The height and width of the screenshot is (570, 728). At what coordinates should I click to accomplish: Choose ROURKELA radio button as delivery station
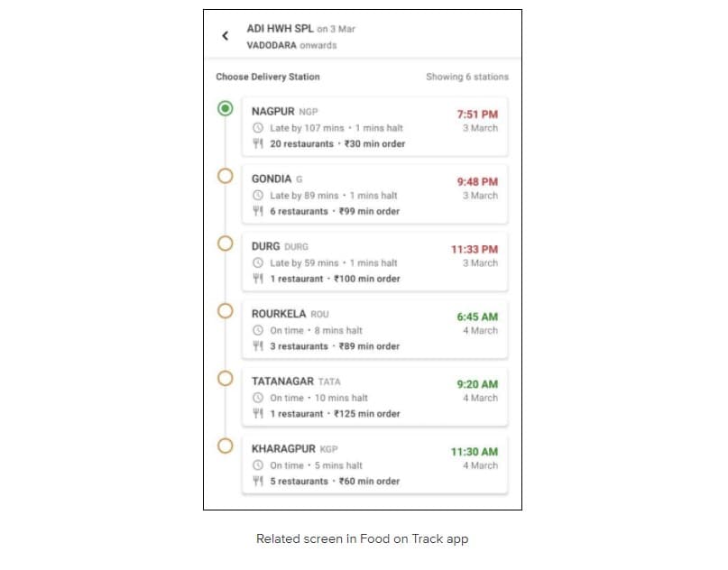pos(226,311)
